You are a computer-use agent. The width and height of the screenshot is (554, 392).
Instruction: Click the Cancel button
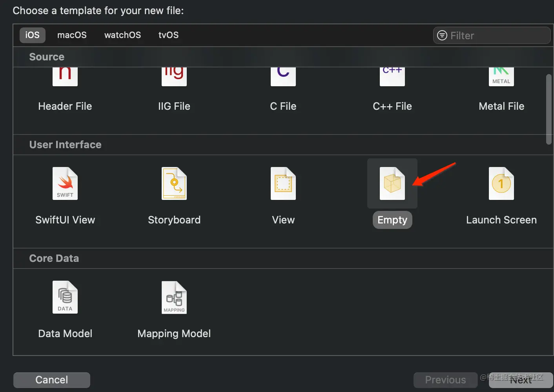(x=52, y=380)
